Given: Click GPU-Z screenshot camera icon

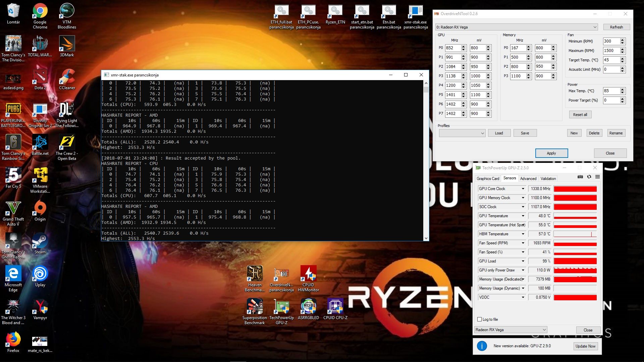Looking at the screenshot, I should pos(580,177).
